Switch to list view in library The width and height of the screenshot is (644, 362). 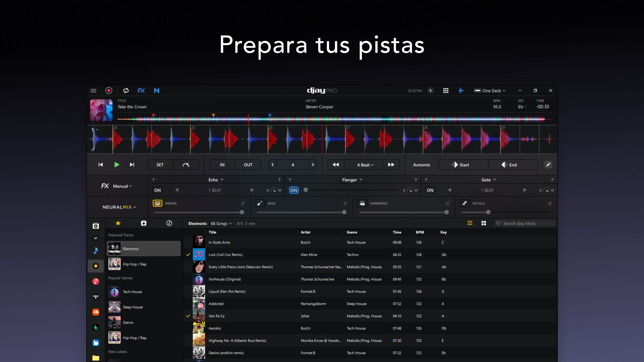pyautogui.click(x=470, y=223)
